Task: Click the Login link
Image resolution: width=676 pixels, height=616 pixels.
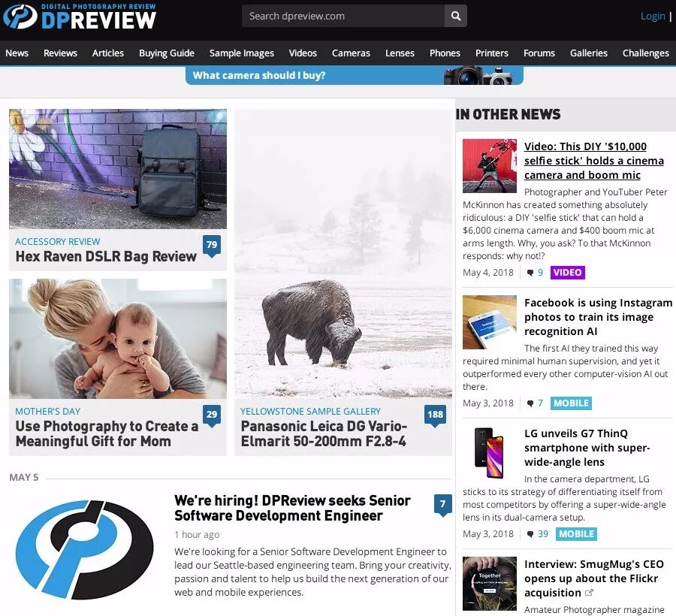Action: pyautogui.click(x=653, y=17)
